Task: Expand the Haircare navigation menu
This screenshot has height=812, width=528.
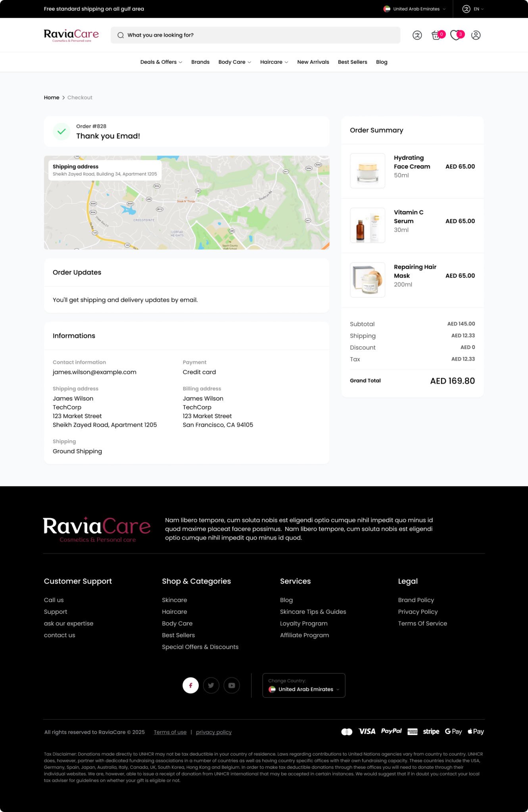Action: (274, 62)
